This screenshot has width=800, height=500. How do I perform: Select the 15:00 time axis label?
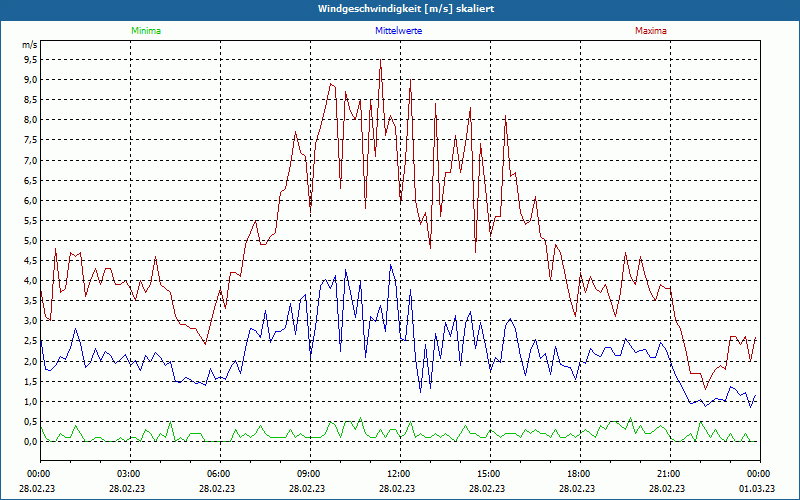(489, 473)
